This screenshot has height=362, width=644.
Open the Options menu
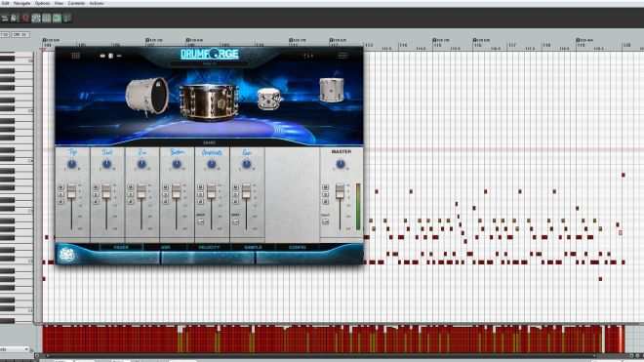tap(42, 3)
